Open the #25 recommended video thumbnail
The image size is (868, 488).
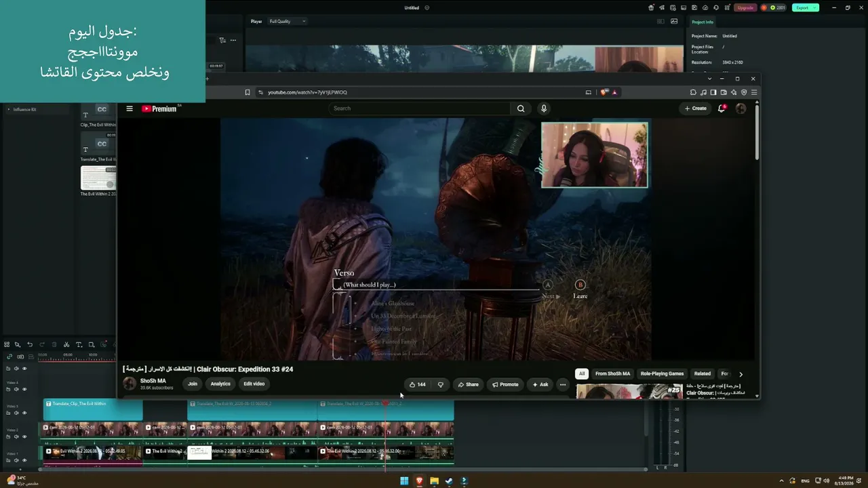pyautogui.click(x=629, y=391)
